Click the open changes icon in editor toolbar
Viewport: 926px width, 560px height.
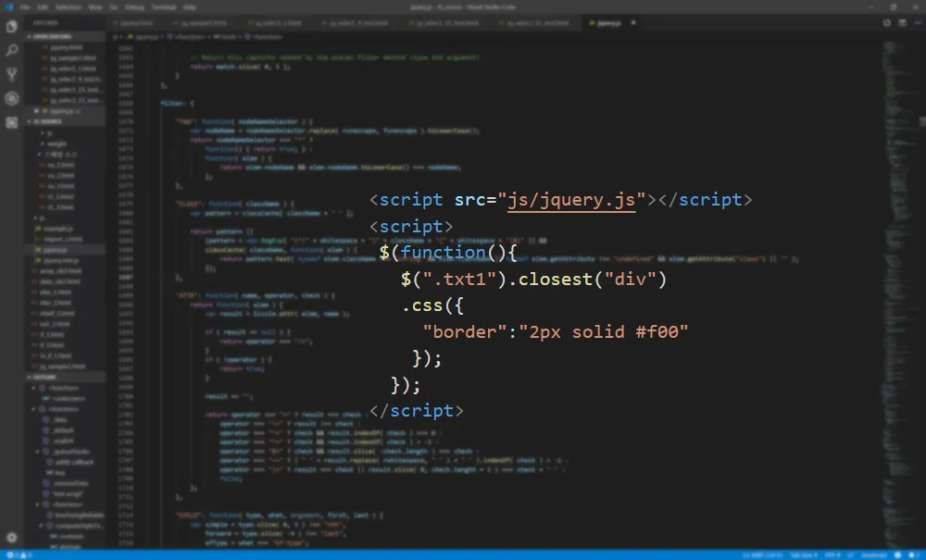click(x=887, y=23)
